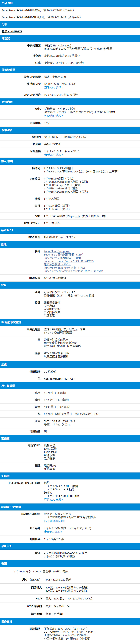Screen dimensions: 140x644
Task: Click Supermicro Thin-Agent 服务 (TAS) link
Action: point(64,268)
